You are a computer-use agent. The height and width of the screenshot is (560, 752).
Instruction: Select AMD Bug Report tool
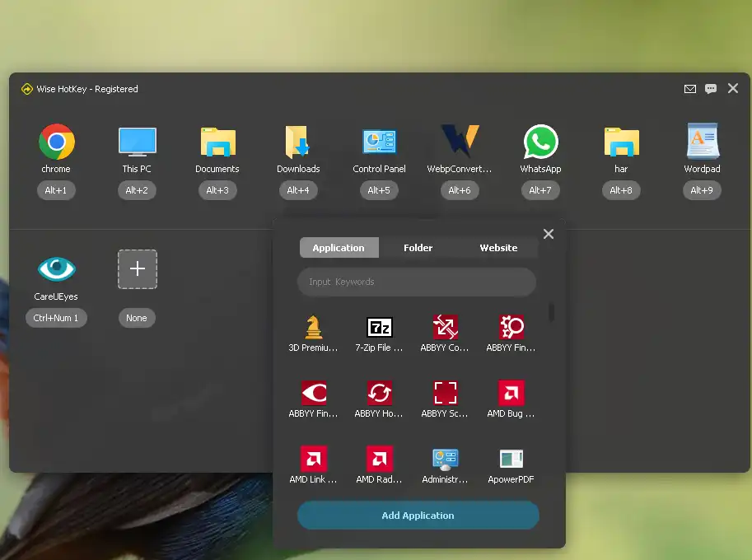[510, 394]
